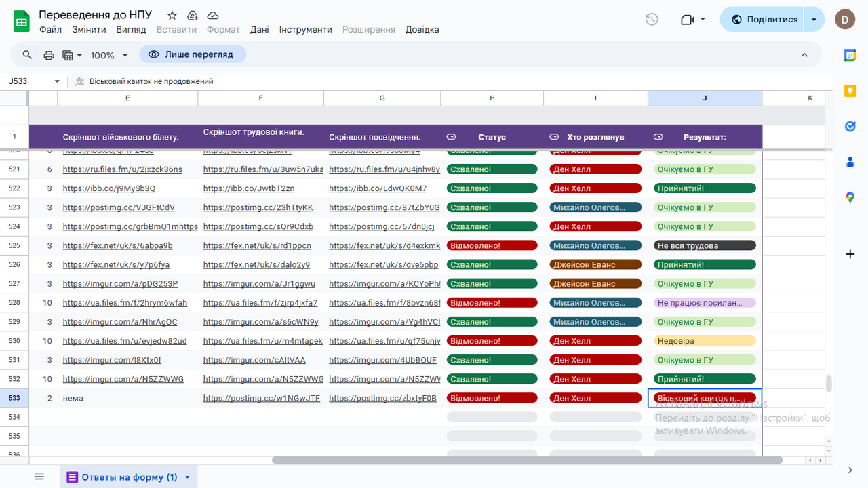Expand the Meet call options arrow
Viewport: 868px width, 488px height.
pos(703,20)
